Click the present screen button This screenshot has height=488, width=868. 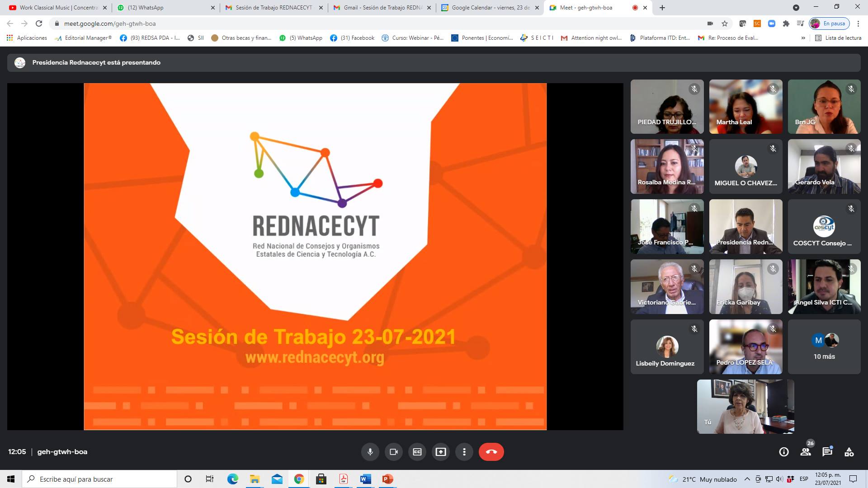click(441, 452)
